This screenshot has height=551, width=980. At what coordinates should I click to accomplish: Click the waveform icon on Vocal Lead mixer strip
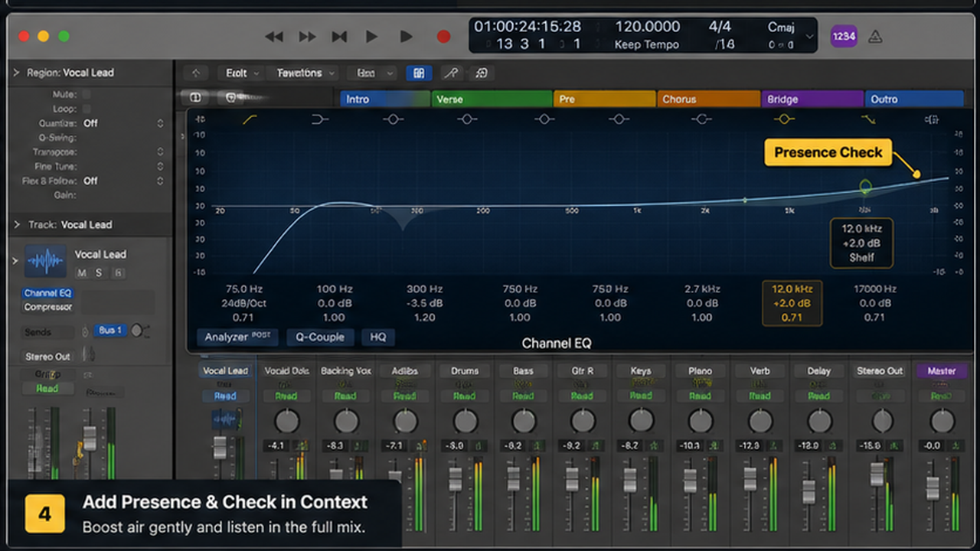226,419
